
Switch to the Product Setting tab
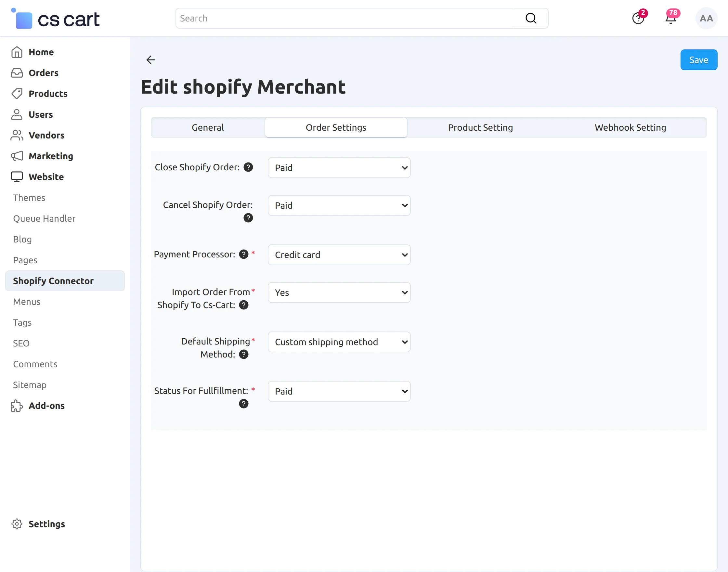[x=480, y=127]
